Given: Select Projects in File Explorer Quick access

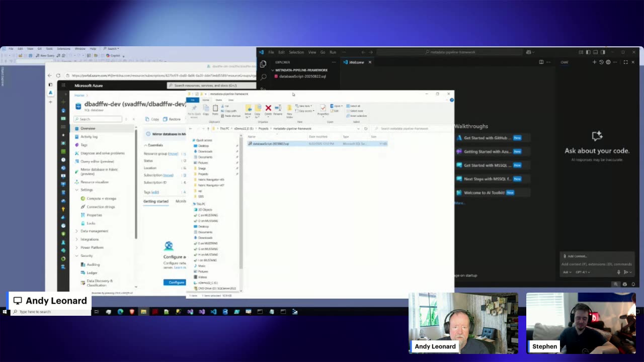Looking at the screenshot, I should pyautogui.click(x=203, y=174).
